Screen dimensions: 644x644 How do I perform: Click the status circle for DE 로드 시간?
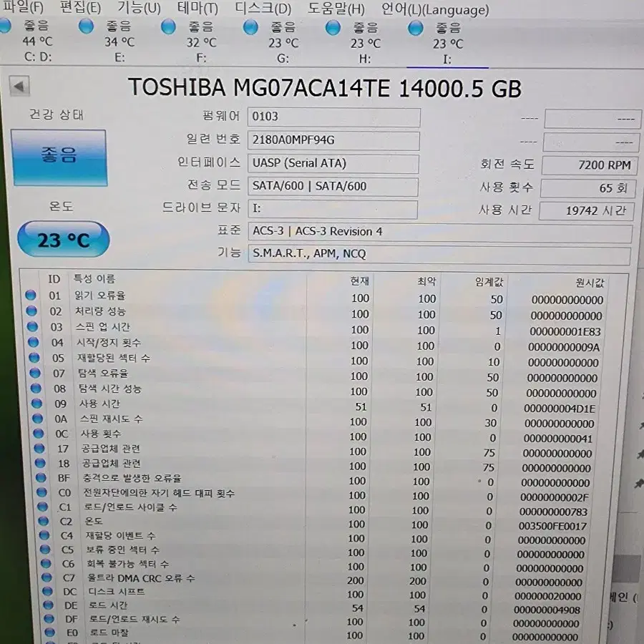point(48,605)
